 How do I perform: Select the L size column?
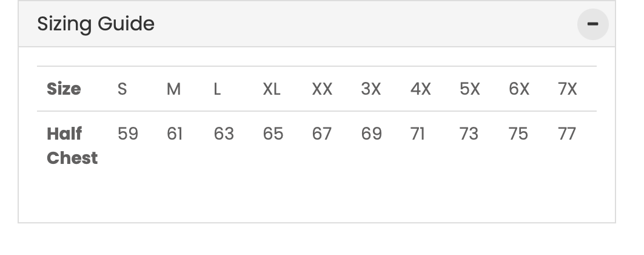pyautogui.click(x=217, y=89)
